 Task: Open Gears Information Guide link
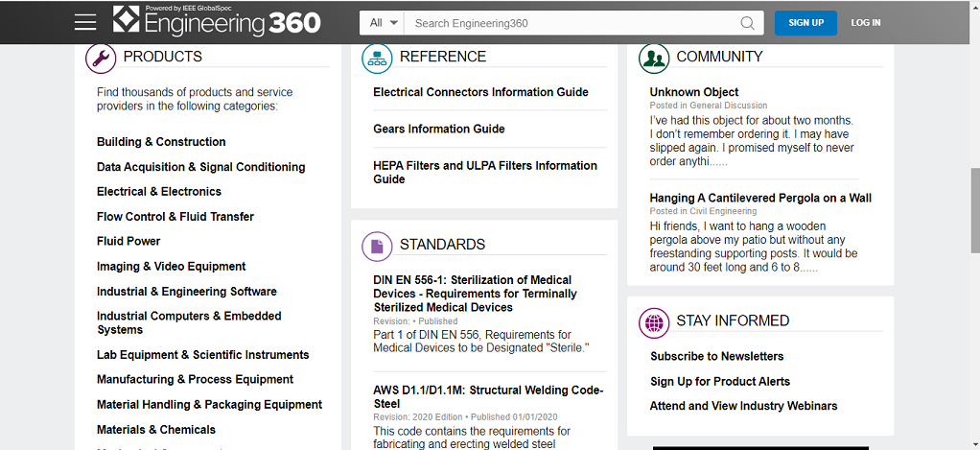pyautogui.click(x=438, y=129)
